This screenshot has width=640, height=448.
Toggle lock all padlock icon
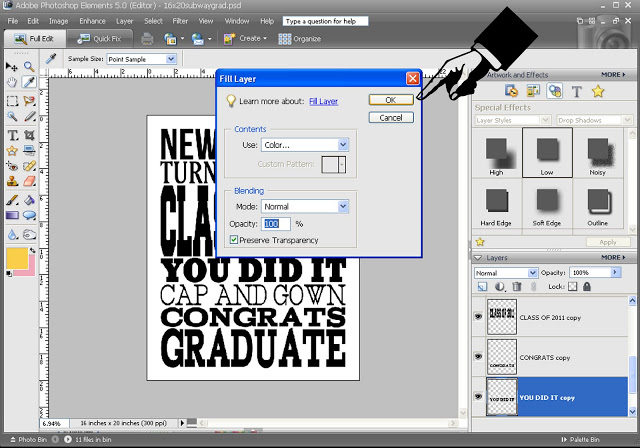coord(587,286)
